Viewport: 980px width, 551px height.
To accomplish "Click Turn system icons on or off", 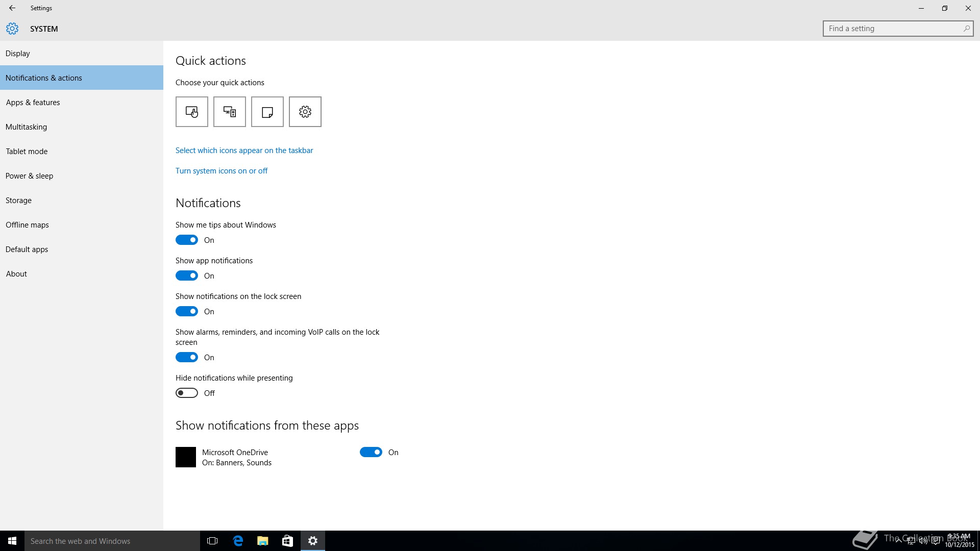I will [221, 171].
